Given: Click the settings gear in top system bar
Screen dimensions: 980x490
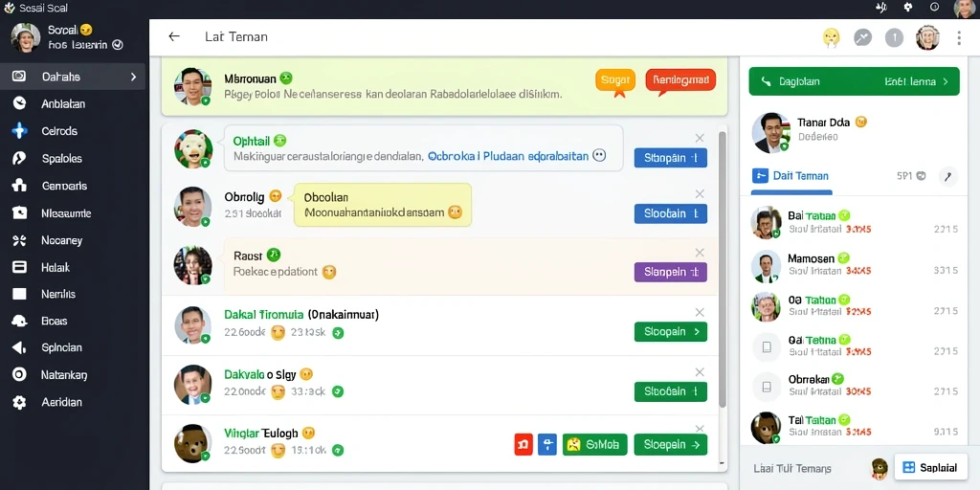Looking at the screenshot, I should tap(908, 8).
